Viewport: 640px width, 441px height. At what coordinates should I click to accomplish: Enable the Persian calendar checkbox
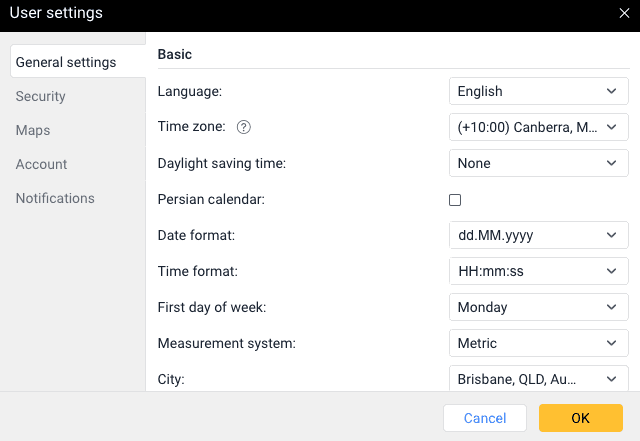click(x=455, y=200)
